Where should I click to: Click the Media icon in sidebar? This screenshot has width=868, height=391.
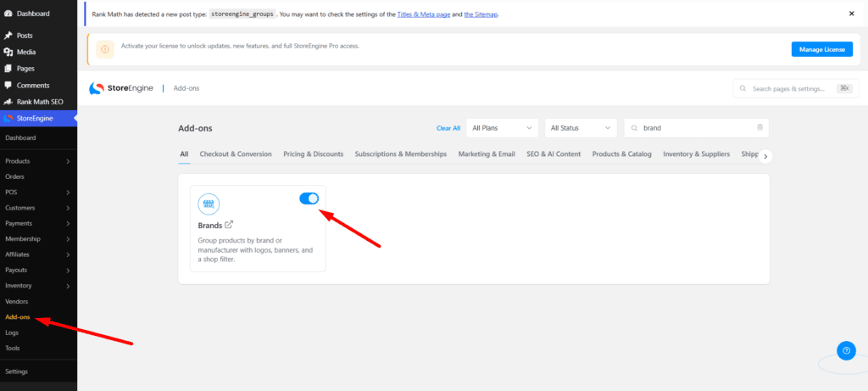(8, 52)
